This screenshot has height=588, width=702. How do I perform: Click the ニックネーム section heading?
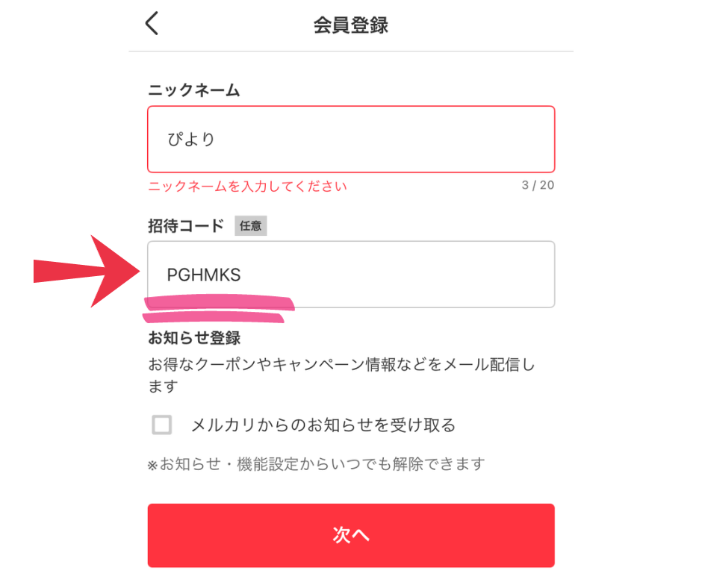click(x=194, y=90)
